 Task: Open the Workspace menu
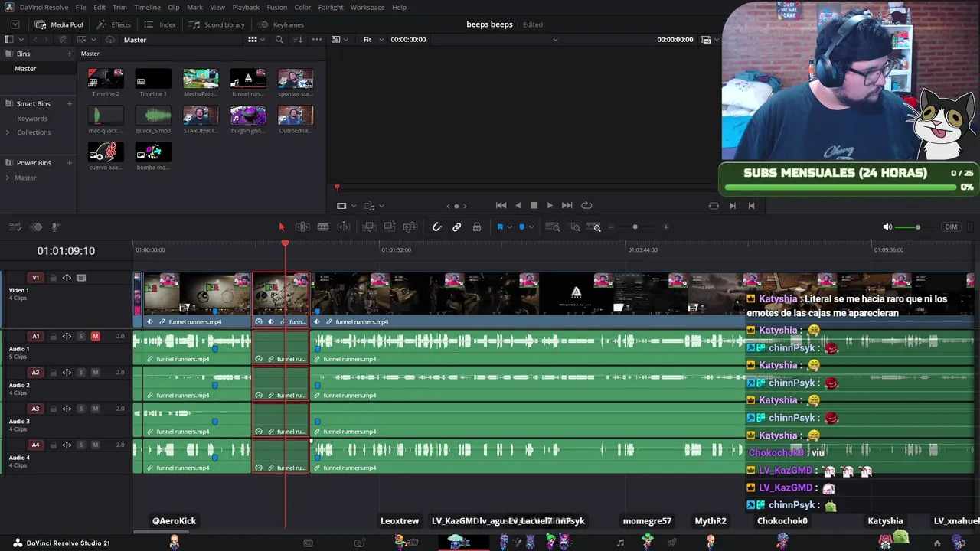pyautogui.click(x=367, y=7)
